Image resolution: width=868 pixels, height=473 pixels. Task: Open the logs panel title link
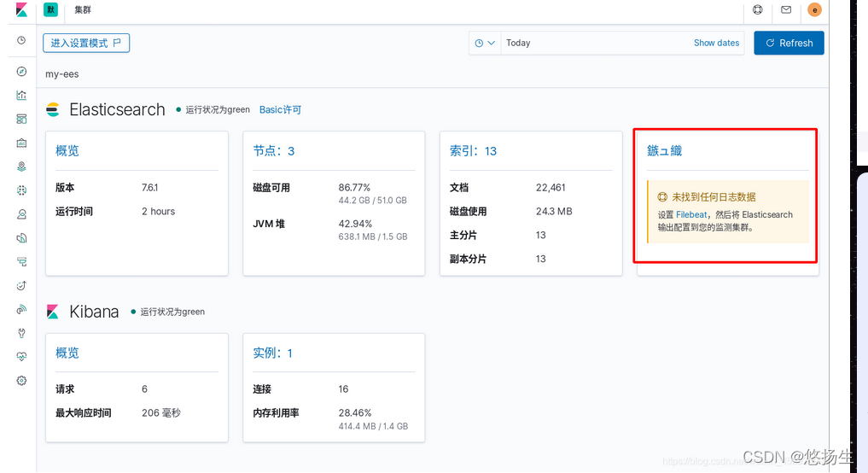click(664, 150)
